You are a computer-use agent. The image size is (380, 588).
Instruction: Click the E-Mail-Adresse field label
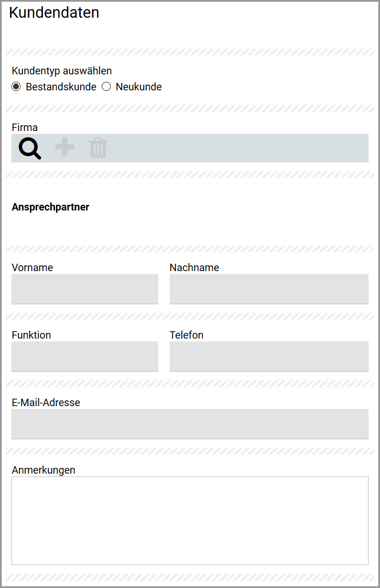(x=45, y=402)
